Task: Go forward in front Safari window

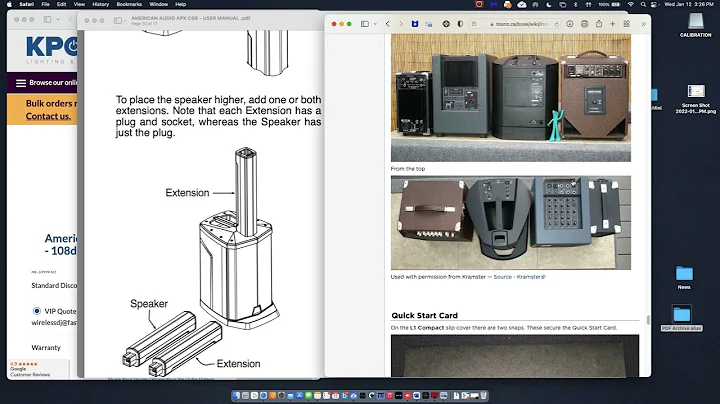Action: tap(400, 24)
